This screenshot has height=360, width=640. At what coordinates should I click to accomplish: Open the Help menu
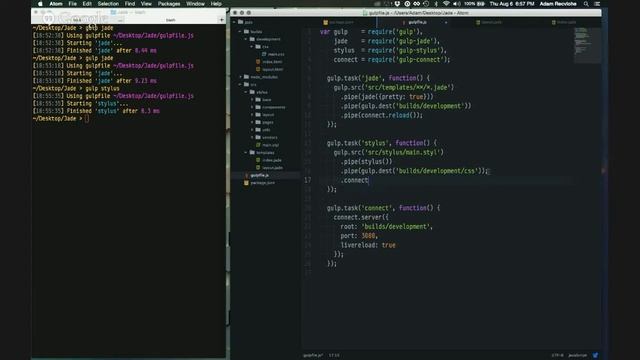coord(216,4)
